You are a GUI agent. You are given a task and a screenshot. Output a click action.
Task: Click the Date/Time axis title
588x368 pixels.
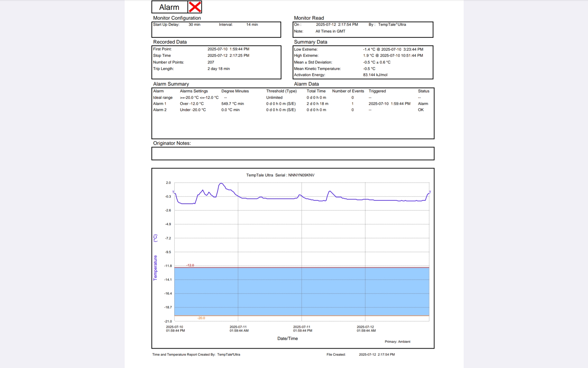click(x=287, y=339)
